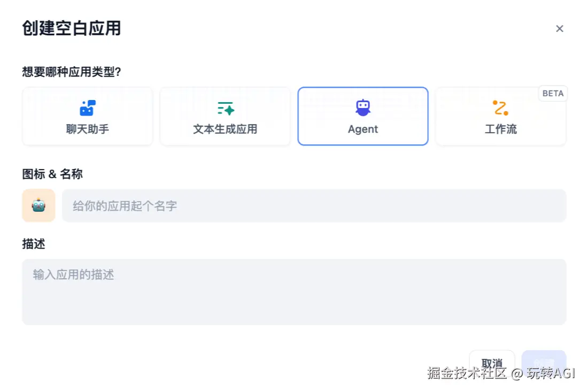Close the 创建空白应用 dialog with X

pos(559,29)
